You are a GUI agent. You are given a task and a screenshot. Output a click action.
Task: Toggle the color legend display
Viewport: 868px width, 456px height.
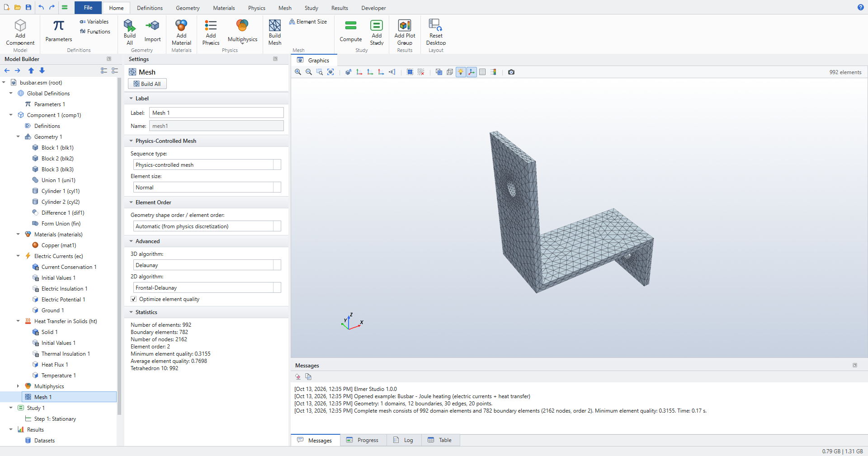coord(493,72)
